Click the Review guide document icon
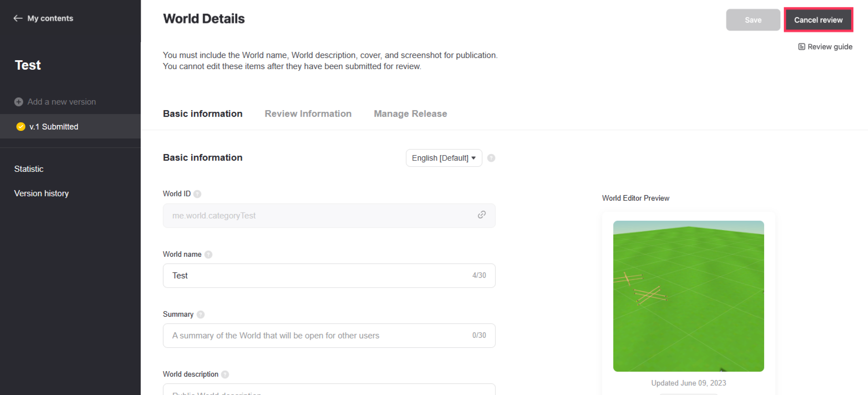 click(x=802, y=46)
